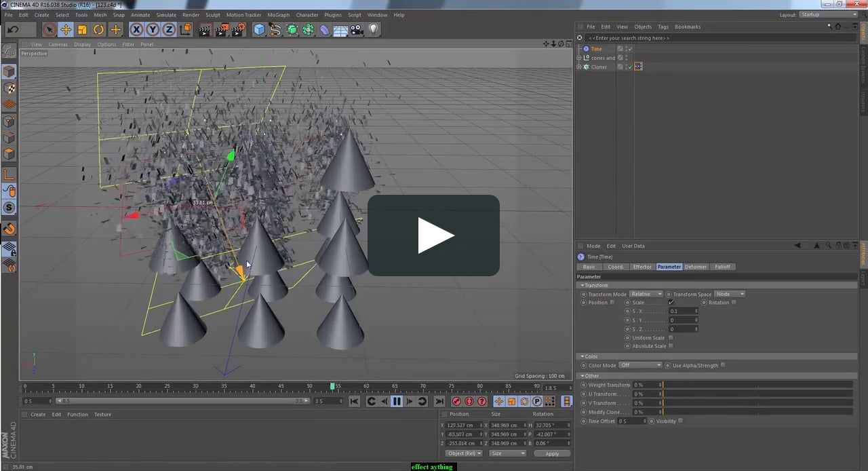The height and width of the screenshot is (471, 868).
Task: Adjust the Weight Transform slider
Action: click(x=757, y=385)
